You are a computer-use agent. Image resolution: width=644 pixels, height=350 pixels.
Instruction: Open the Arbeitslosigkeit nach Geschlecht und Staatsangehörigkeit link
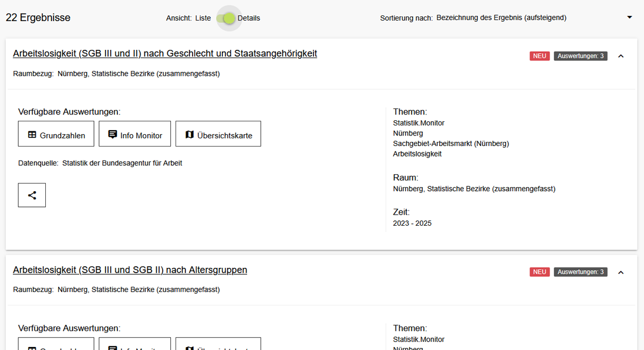coord(165,53)
